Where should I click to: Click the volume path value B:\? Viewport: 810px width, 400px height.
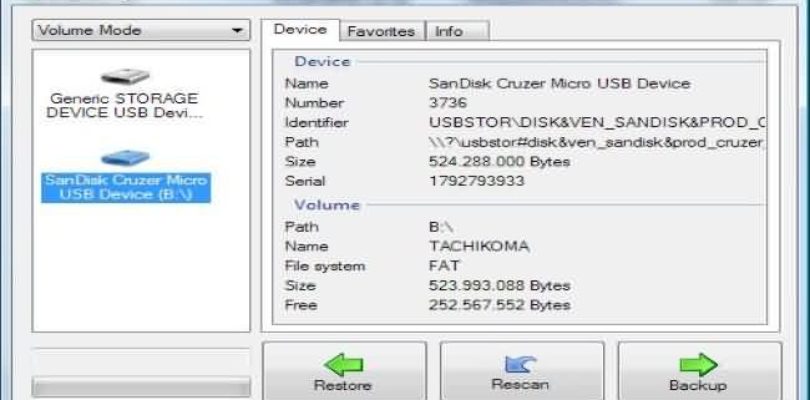coord(441,227)
